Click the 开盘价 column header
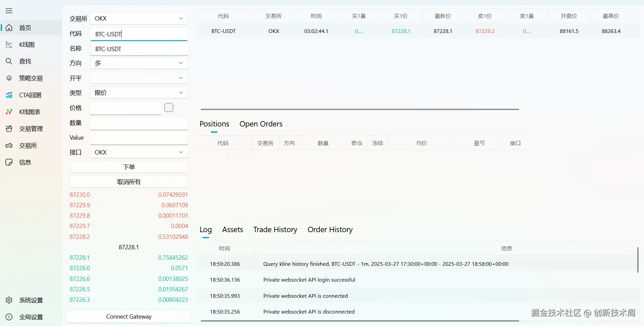Screen dimensions: 644x326 coord(569,16)
